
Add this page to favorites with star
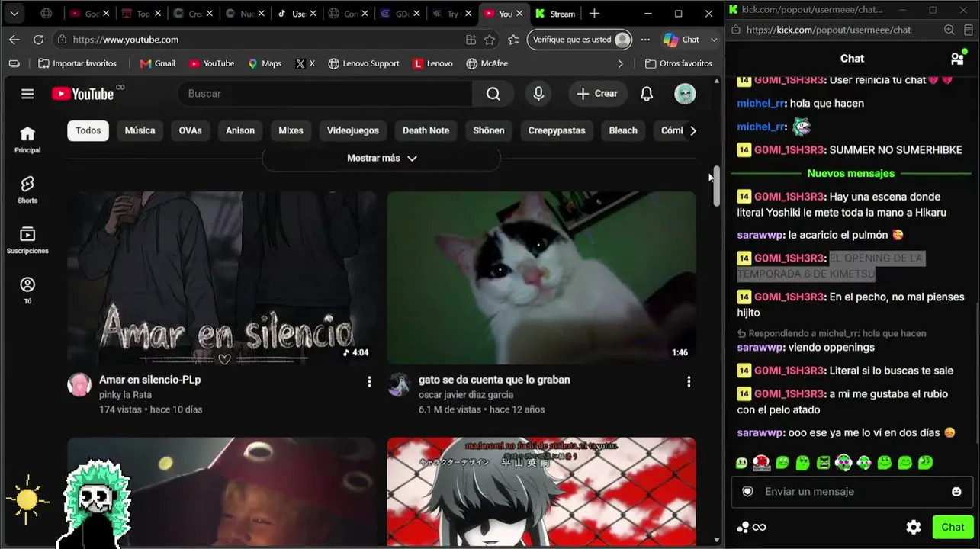coord(490,40)
